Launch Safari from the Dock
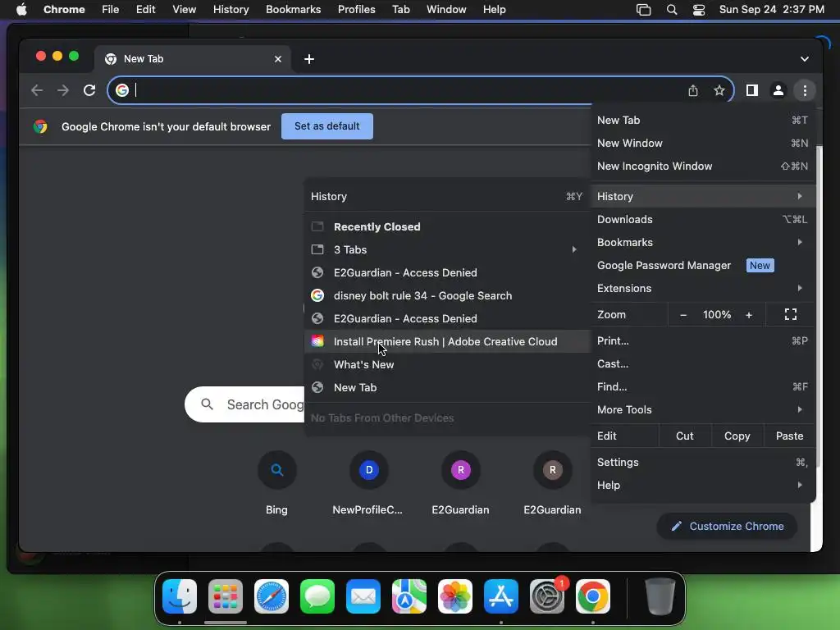 [x=271, y=596]
